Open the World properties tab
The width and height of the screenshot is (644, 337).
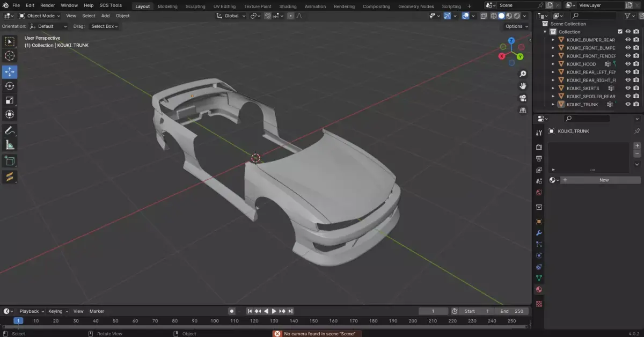tap(539, 192)
